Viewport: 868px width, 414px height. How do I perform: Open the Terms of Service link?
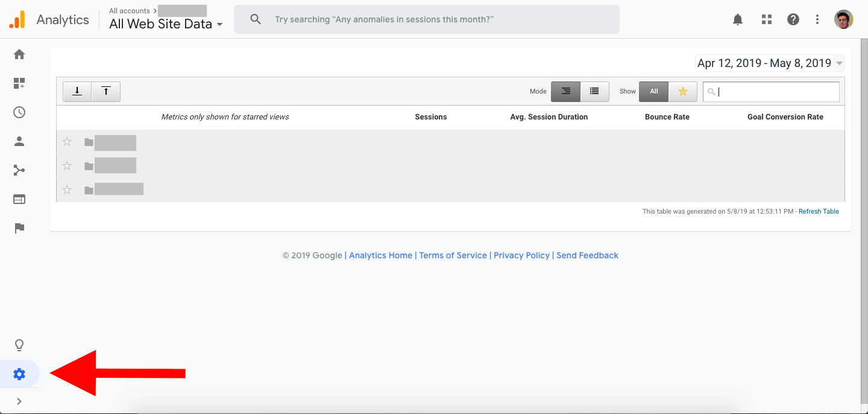[453, 255]
